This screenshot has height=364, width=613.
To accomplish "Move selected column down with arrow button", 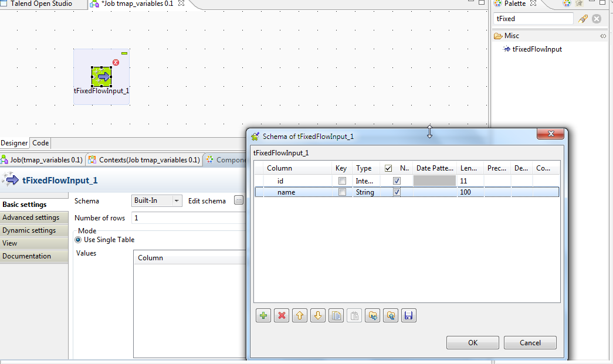I will (x=318, y=315).
